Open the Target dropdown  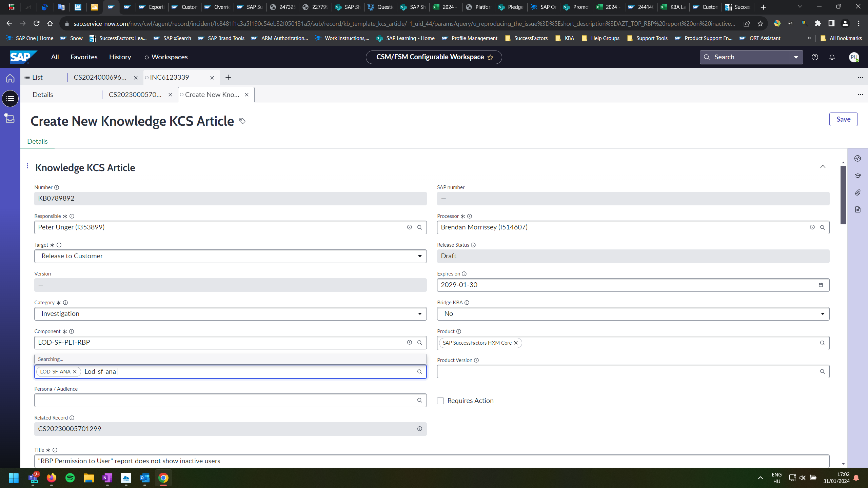tap(230, 256)
